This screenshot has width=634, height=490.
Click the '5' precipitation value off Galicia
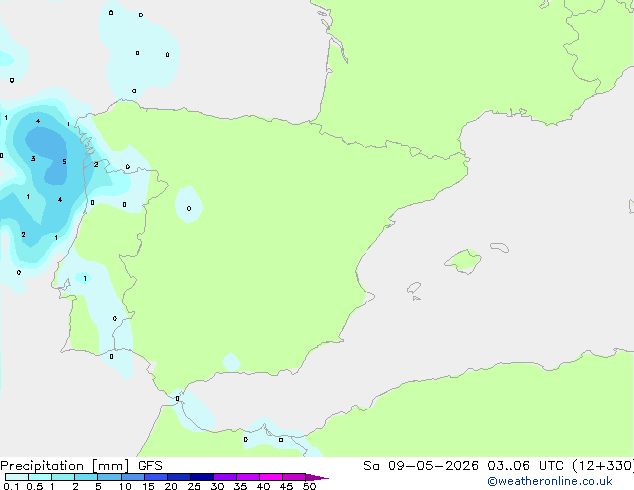(64, 162)
